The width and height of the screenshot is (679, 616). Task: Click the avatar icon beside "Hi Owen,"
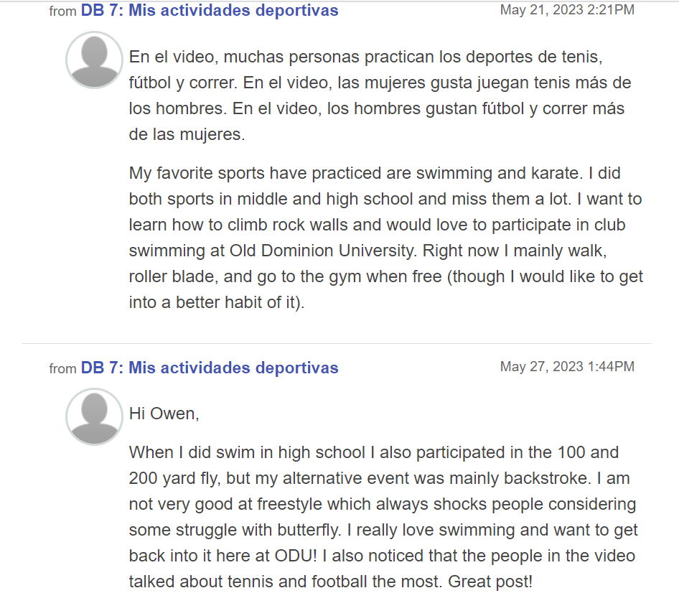pyautogui.click(x=94, y=417)
